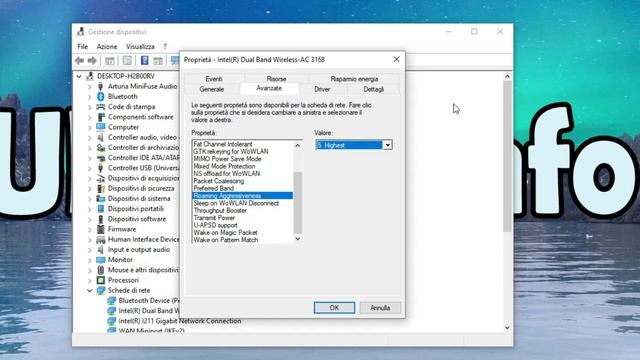The image size is (640, 360).
Task: Click the Dispositivi portatili icon
Action: click(x=100, y=209)
